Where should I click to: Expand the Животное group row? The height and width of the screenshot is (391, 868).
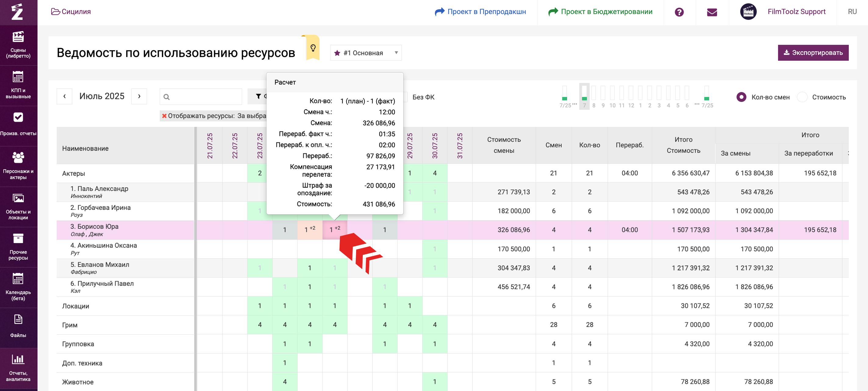click(x=77, y=382)
